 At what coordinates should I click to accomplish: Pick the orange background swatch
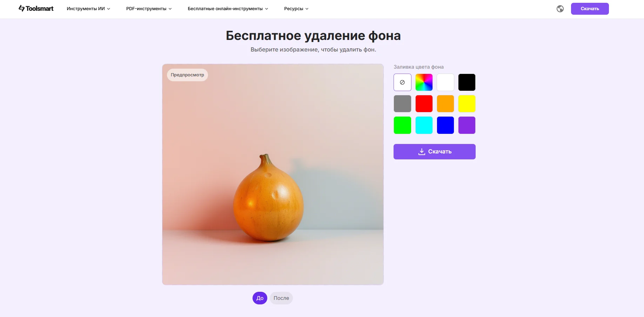tap(445, 104)
